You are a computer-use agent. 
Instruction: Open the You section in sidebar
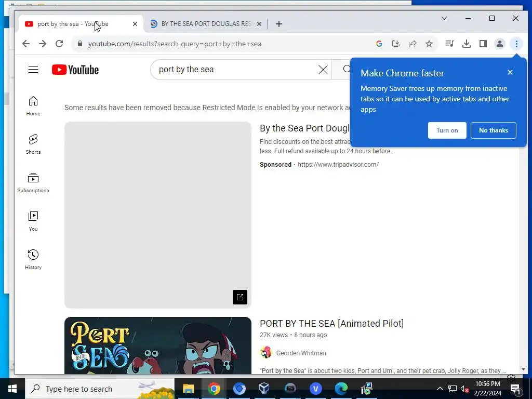coord(33,221)
